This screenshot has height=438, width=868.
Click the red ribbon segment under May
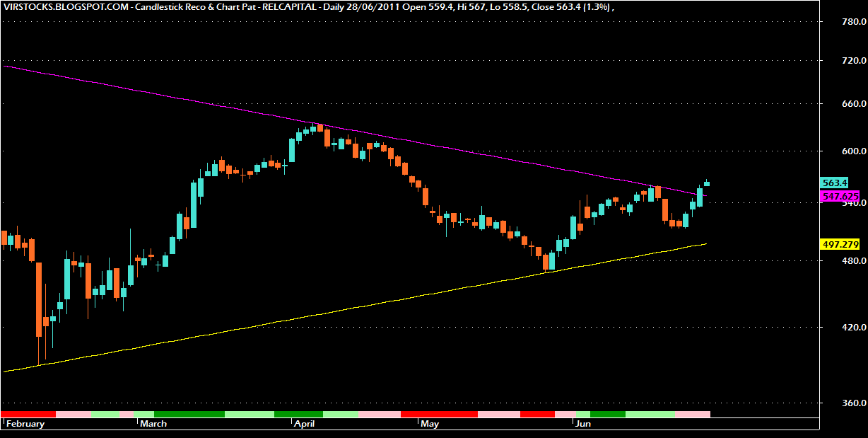440,413
